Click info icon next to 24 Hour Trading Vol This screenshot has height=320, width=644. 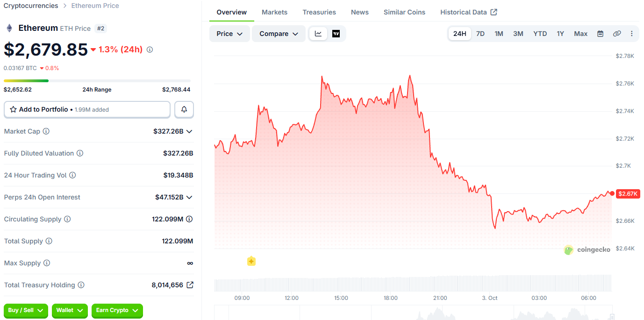[x=72, y=175]
